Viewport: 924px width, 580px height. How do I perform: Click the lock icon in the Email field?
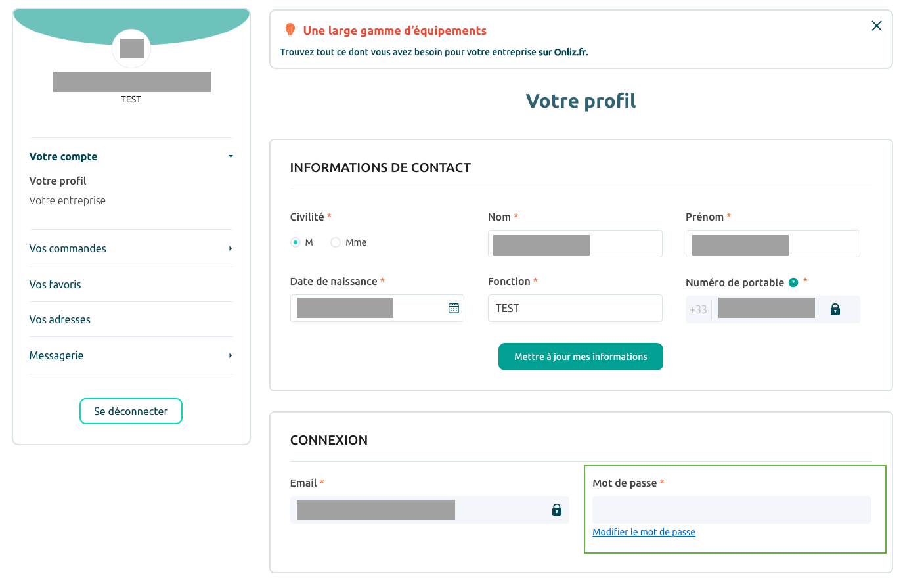[557, 510]
